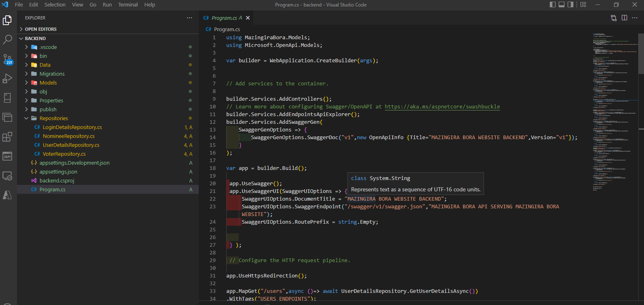
Task: Open the Run and Debug view
Action: [x=7, y=78]
